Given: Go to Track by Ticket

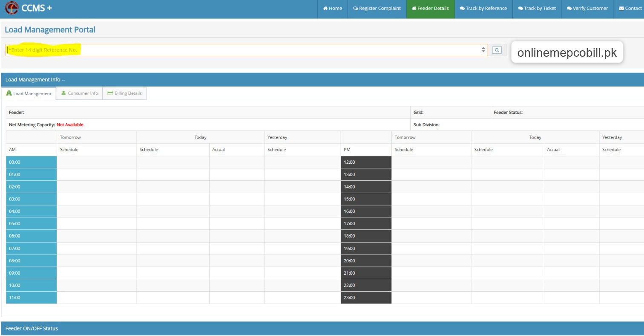Looking at the screenshot, I should click(x=537, y=9).
